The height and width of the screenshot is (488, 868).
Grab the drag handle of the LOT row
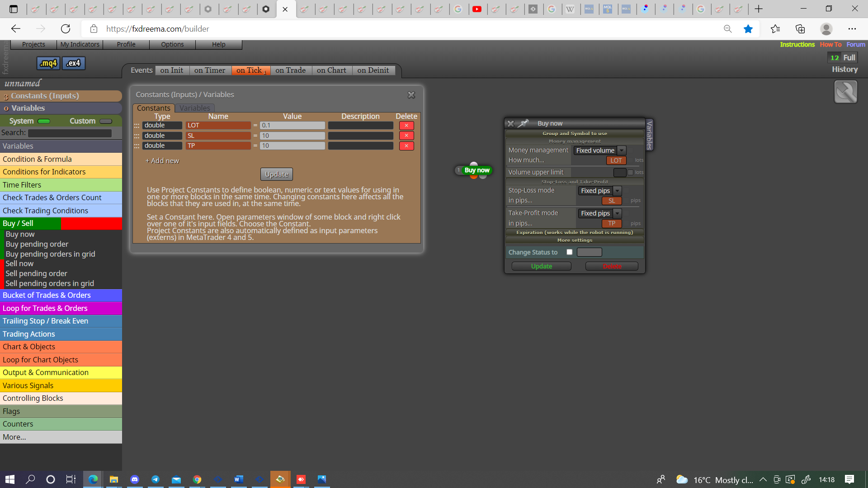tap(137, 126)
